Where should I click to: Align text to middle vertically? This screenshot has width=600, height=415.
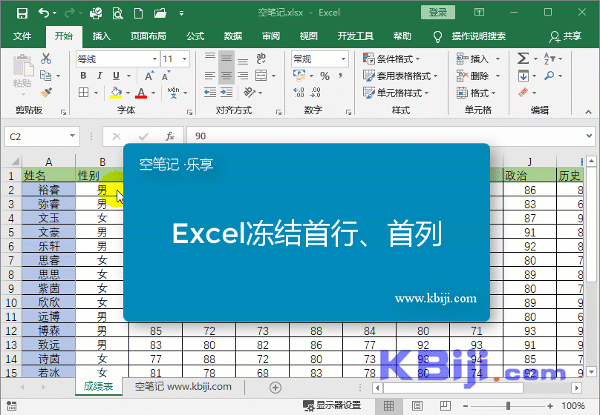tap(226, 59)
